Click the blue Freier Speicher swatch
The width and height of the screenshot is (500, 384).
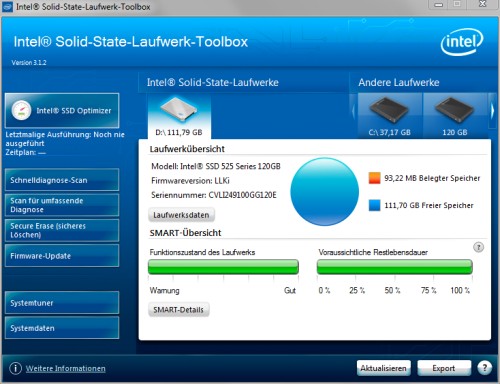(374, 205)
